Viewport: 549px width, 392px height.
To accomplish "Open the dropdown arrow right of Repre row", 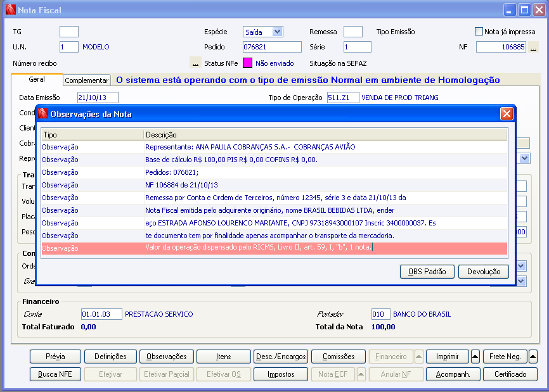I will pyautogui.click(x=524, y=158).
